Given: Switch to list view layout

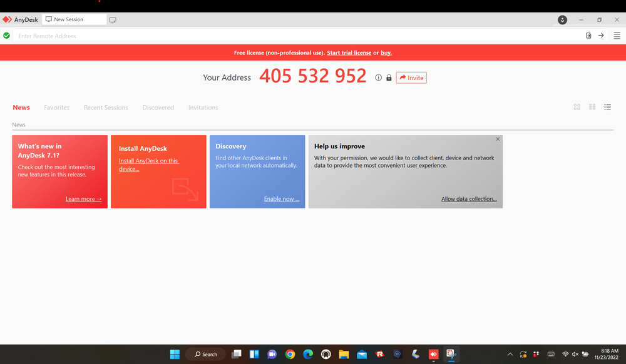Looking at the screenshot, I should (607, 107).
